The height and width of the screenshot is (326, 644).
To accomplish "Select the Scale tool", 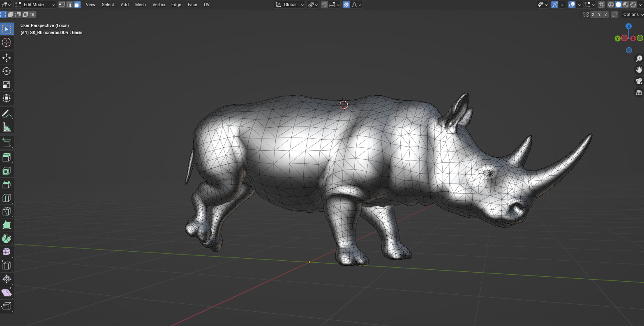I will coord(7,85).
